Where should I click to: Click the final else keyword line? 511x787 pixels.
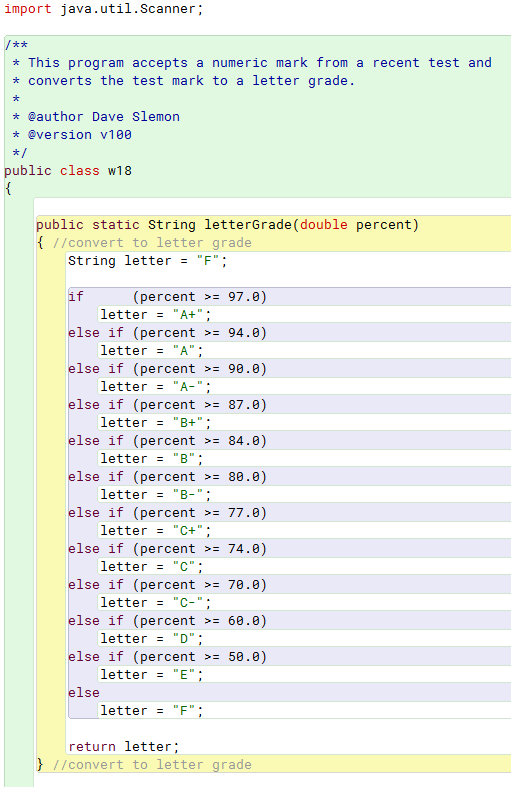coord(84,693)
